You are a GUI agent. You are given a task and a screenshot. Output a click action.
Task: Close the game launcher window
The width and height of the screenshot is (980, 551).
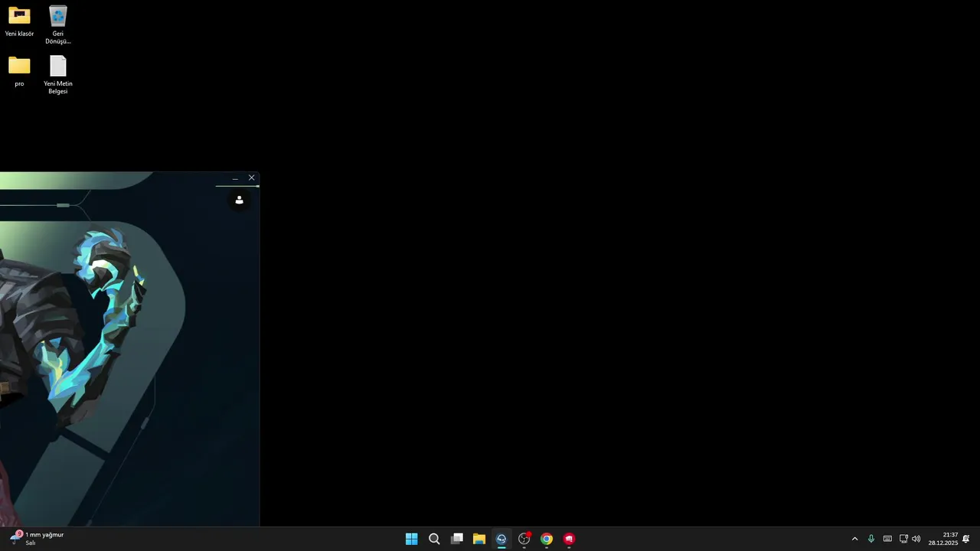(251, 178)
